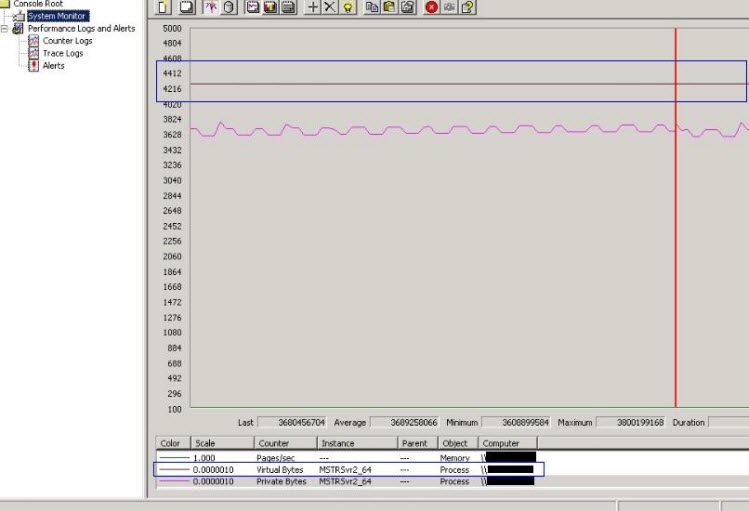The image size is (749, 511).
Task: Open the Counter Logs tree item
Action: point(67,41)
